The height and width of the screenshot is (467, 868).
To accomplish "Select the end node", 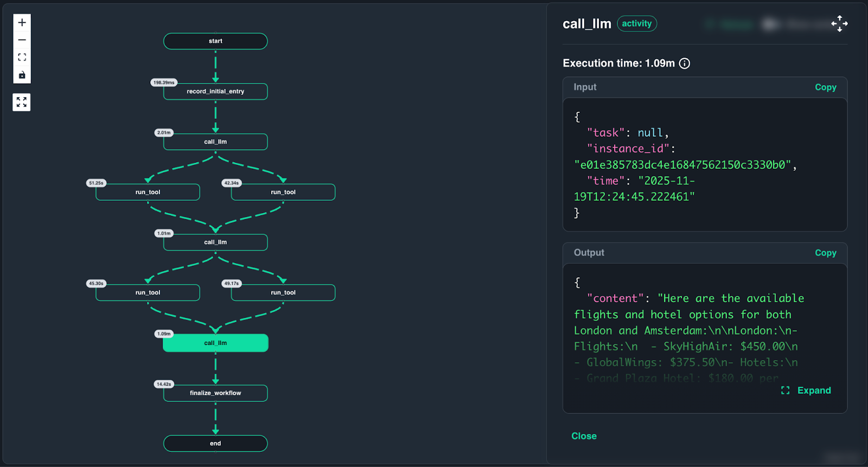I will [215, 444].
